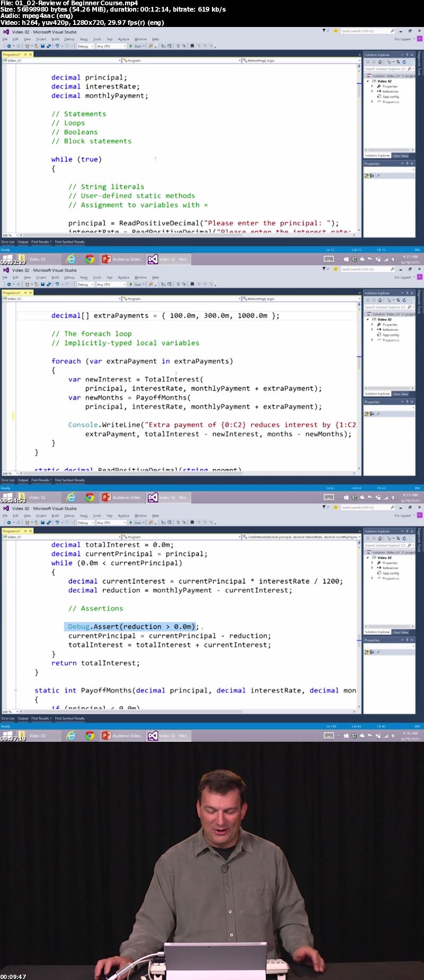Click the feedback smiley icon in the 00:04:53 frame
Screen dimensions: 424x980
coord(335,269)
